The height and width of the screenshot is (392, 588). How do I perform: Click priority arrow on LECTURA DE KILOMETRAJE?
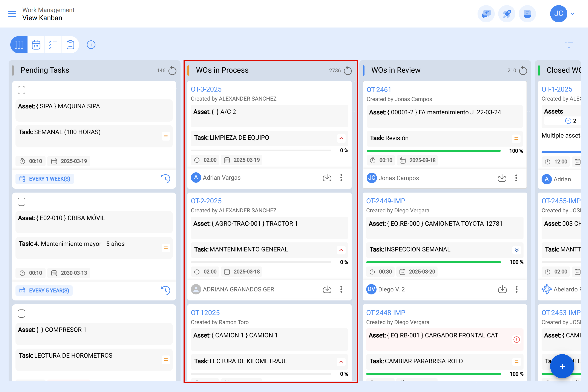tap(341, 362)
